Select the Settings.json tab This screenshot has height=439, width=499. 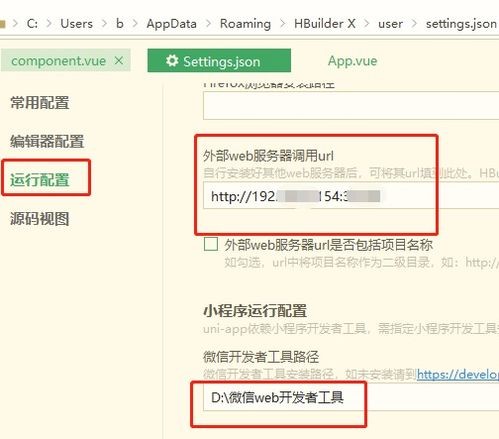219,60
